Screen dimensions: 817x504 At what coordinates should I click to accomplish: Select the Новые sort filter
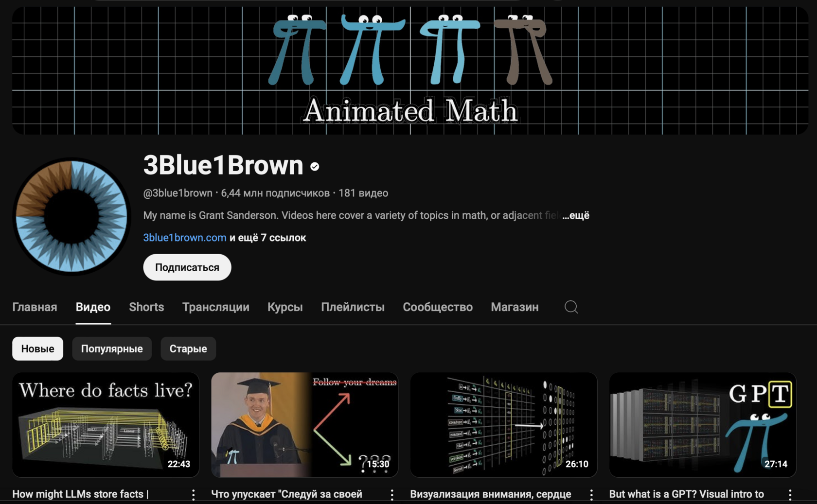pos(37,348)
